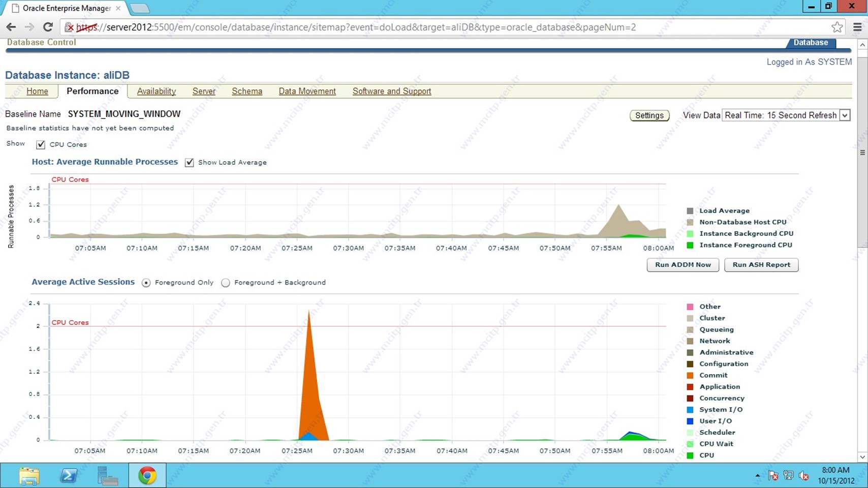
Task: Toggle the CPU Cores checkbox
Action: tap(41, 145)
